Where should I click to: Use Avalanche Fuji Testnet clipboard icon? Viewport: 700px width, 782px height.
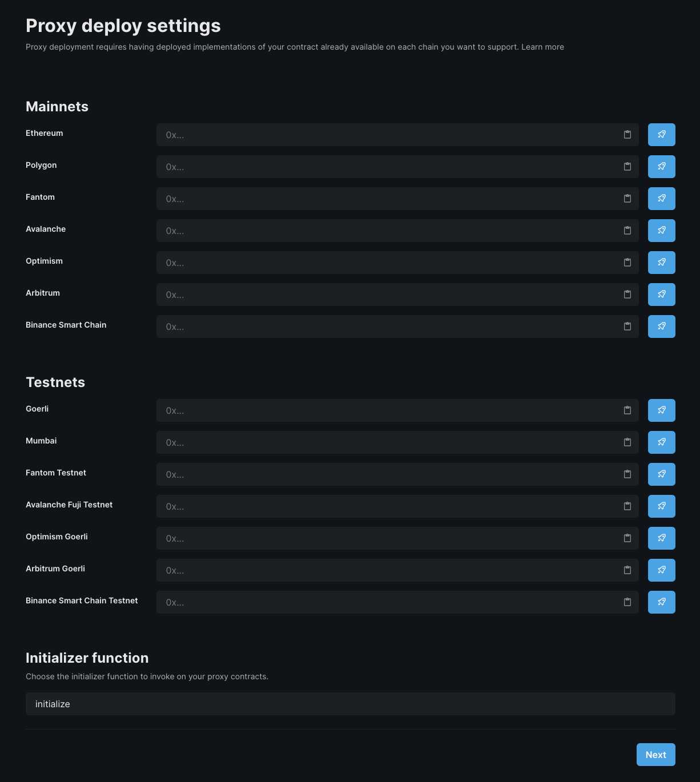point(627,506)
